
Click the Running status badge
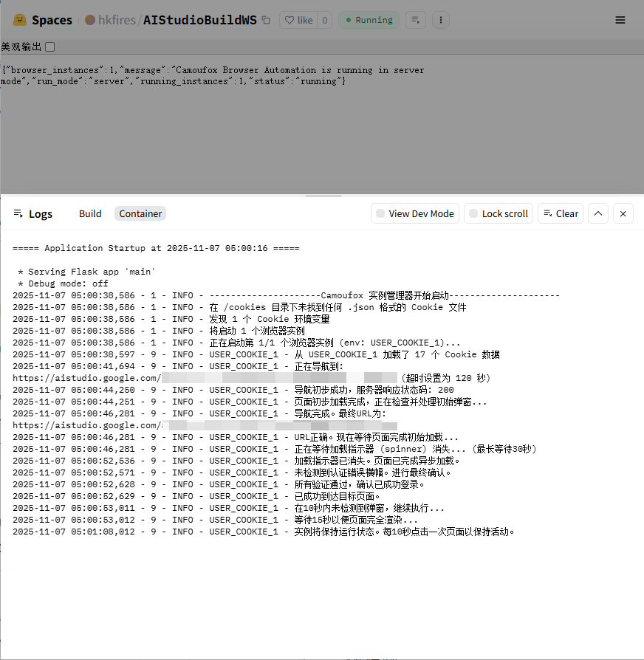pyautogui.click(x=369, y=20)
